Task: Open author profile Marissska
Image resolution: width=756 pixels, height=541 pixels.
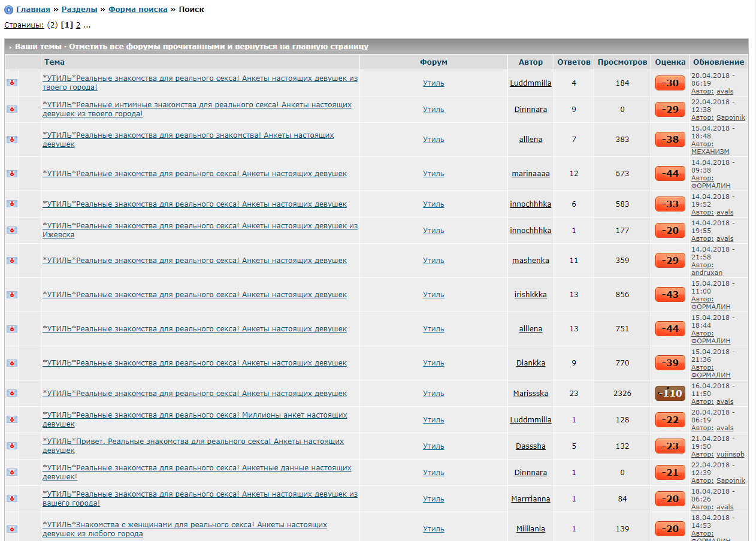Action: [531, 394]
